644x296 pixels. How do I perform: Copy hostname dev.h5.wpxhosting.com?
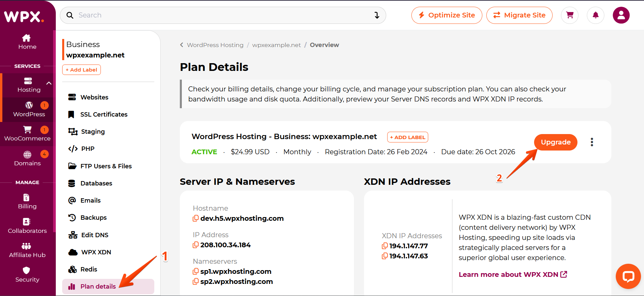tap(195, 218)
